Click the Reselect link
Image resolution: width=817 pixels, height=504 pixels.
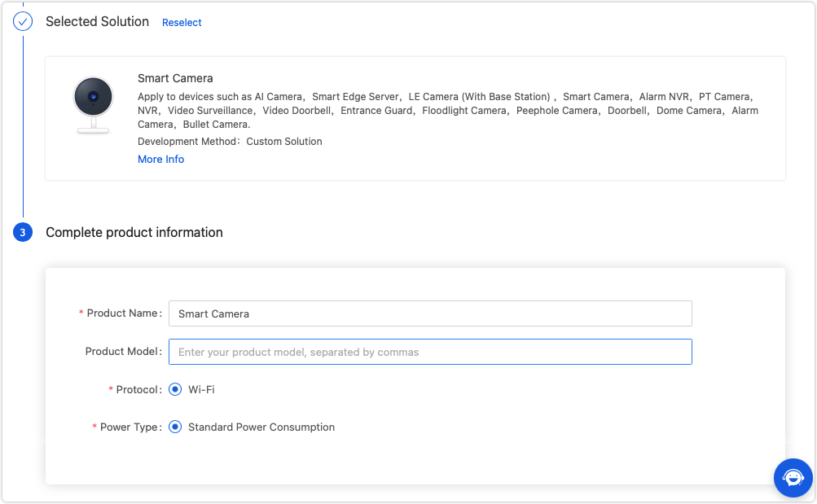tap(182, 23)
